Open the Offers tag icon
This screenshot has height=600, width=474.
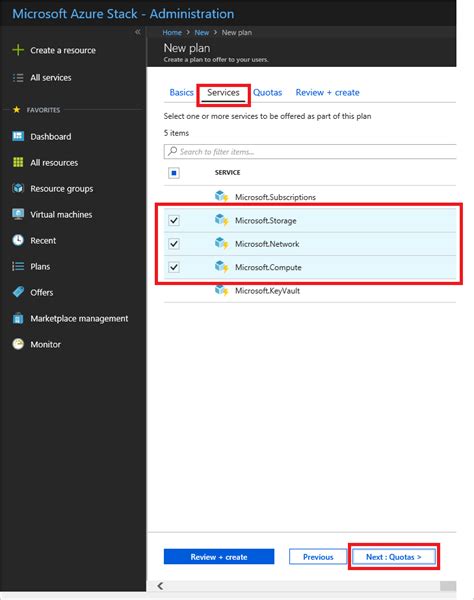click(18, 292)
